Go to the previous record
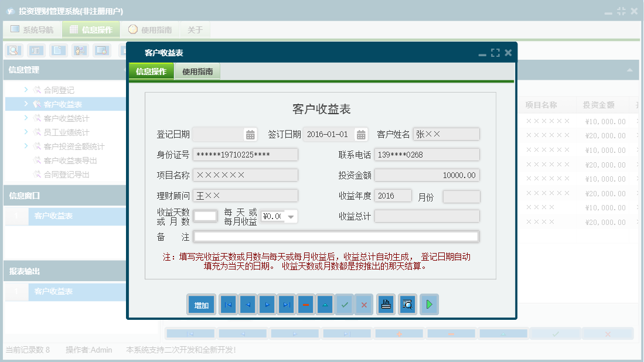 (247, 304)
